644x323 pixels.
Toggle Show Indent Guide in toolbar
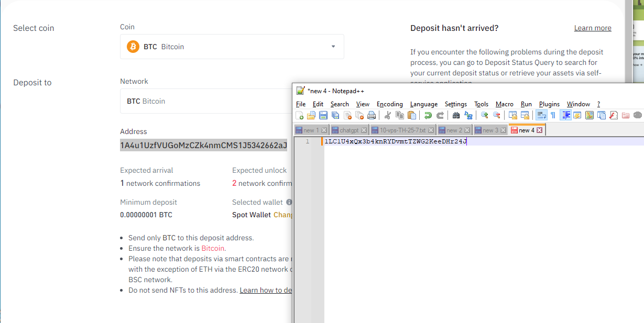click(x=566, y=115)
